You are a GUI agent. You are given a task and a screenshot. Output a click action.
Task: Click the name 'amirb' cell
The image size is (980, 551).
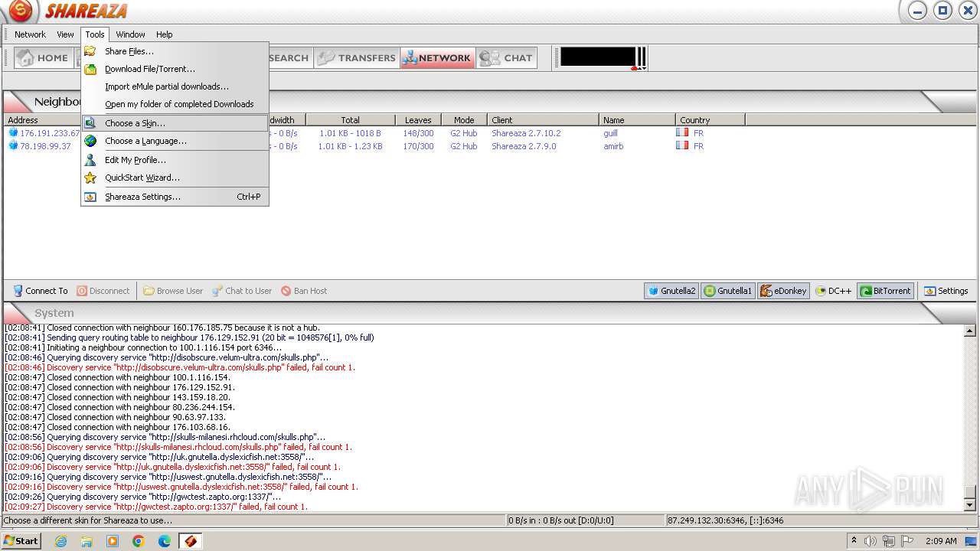[613, 146]
